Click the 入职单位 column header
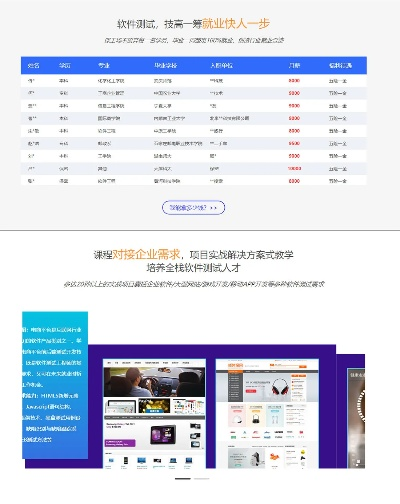 click(221, 65)
